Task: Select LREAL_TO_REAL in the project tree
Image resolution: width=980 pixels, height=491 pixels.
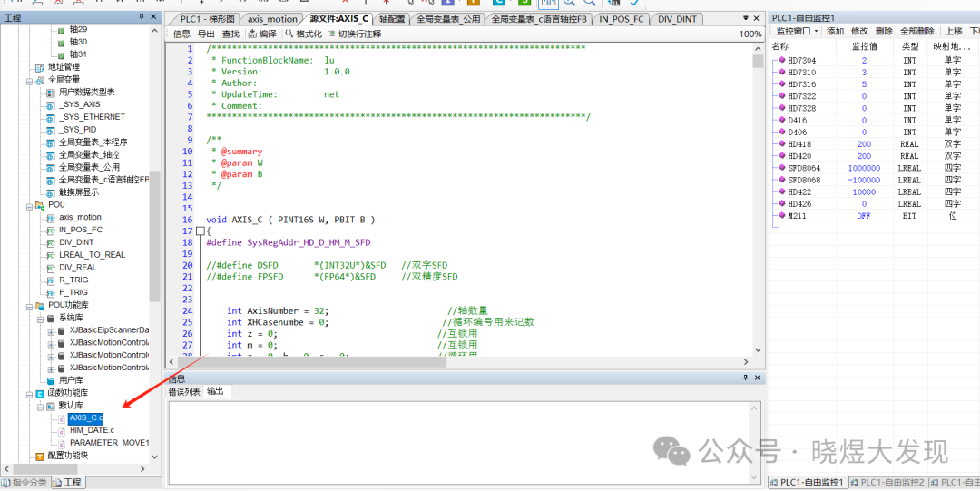Action: [x=92, y=255]
